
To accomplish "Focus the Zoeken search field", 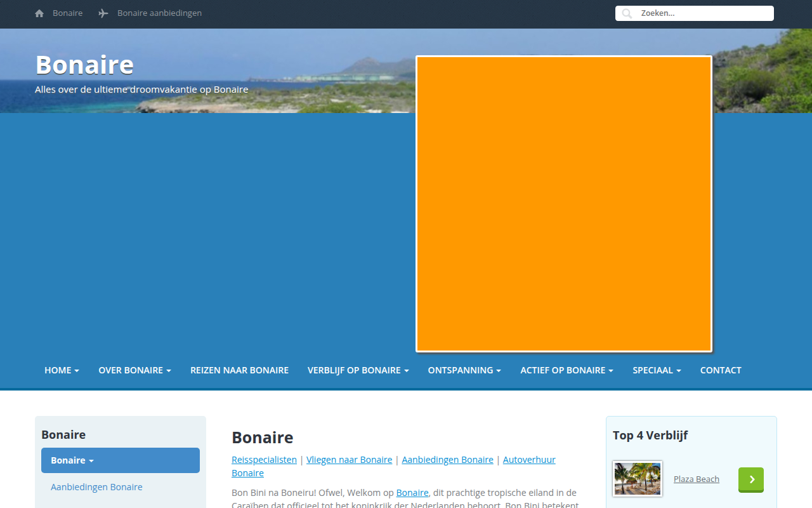I will [695, 13].
